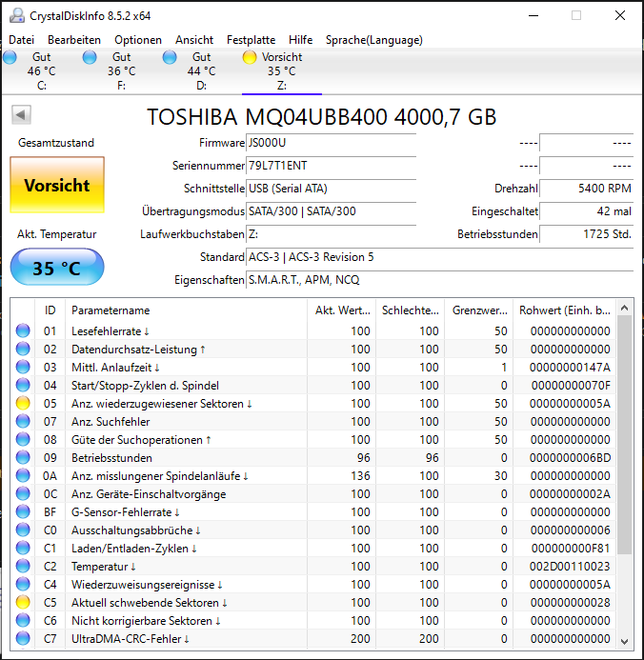Click the Parametername column header

(186, 310)
